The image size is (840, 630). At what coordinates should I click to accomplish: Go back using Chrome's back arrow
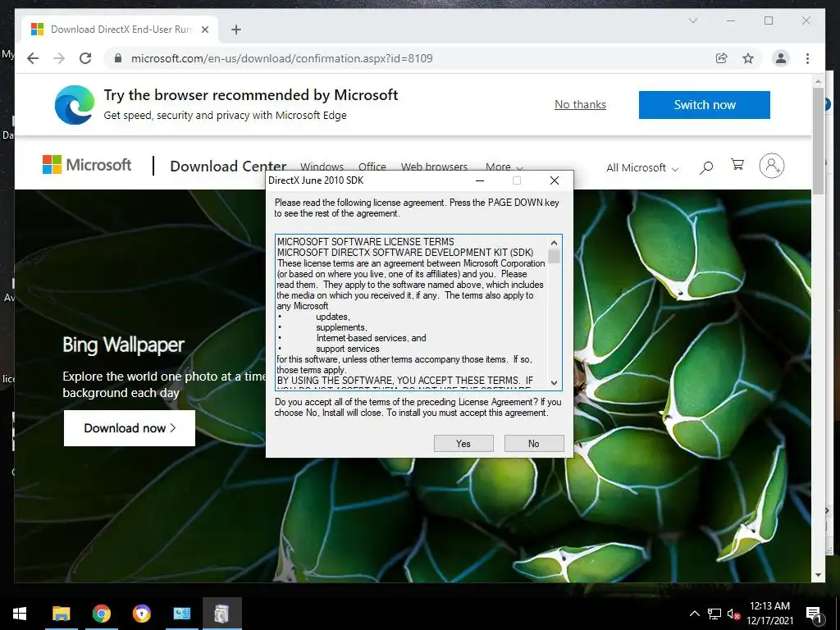(x=33, y=58)
